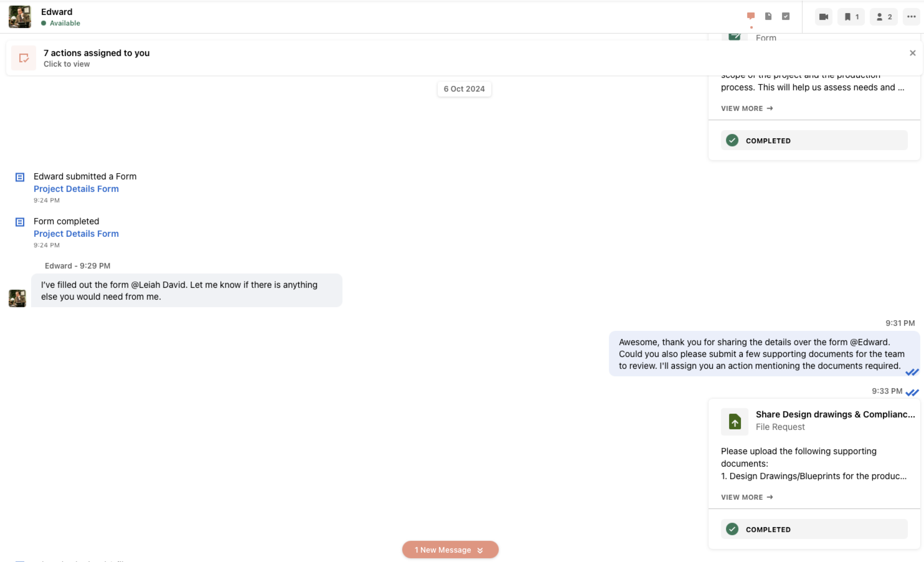This screenshot has width=924, height=562.
Task: Open the more options ellipsis menu
Action: point(911,17)
